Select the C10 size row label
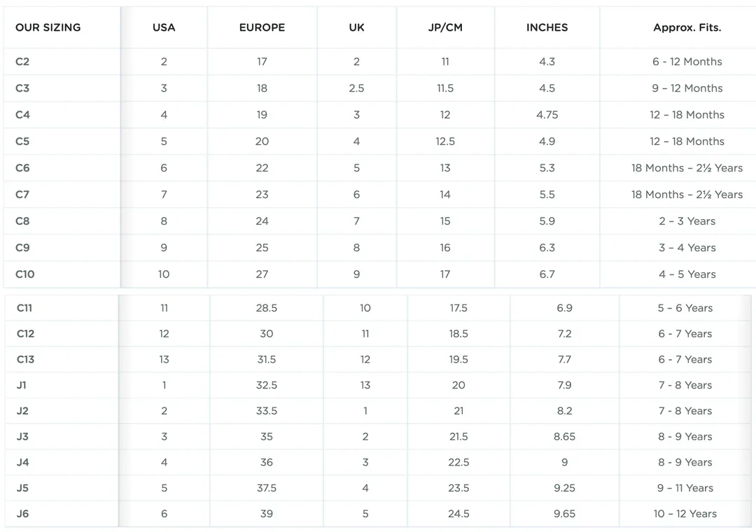 click(x=24, y=274)
